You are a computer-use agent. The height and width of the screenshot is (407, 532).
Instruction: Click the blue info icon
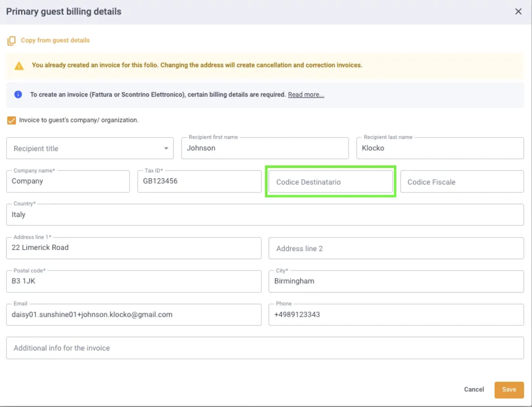click(x=18, y=94)
